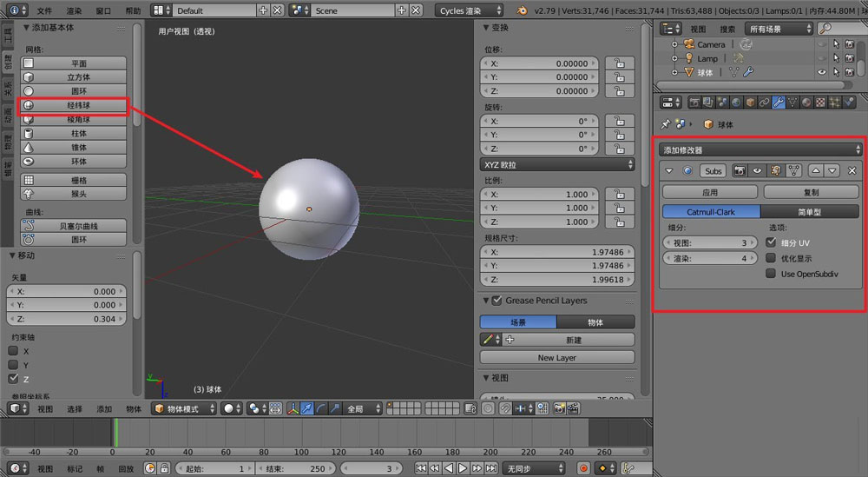This screenshot has width=868, height=477.
Task: Click the Blender logo in top bar
Action: click(522, 10)
